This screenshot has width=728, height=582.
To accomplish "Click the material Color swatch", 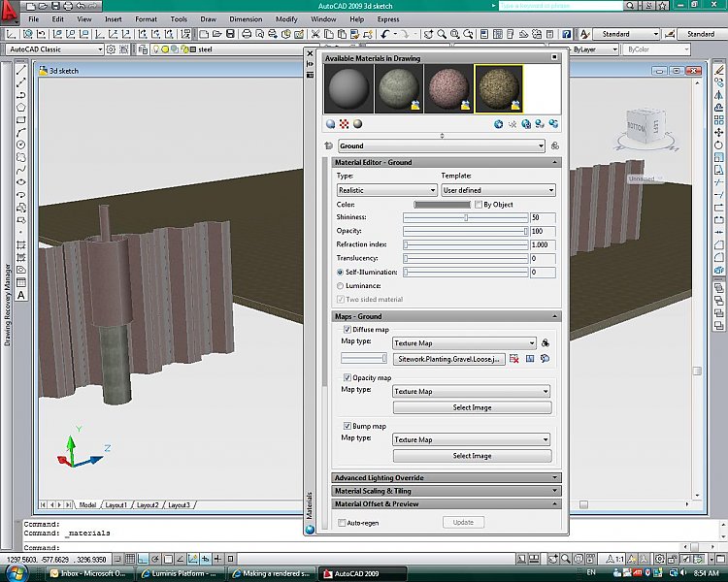I will 442,205.
